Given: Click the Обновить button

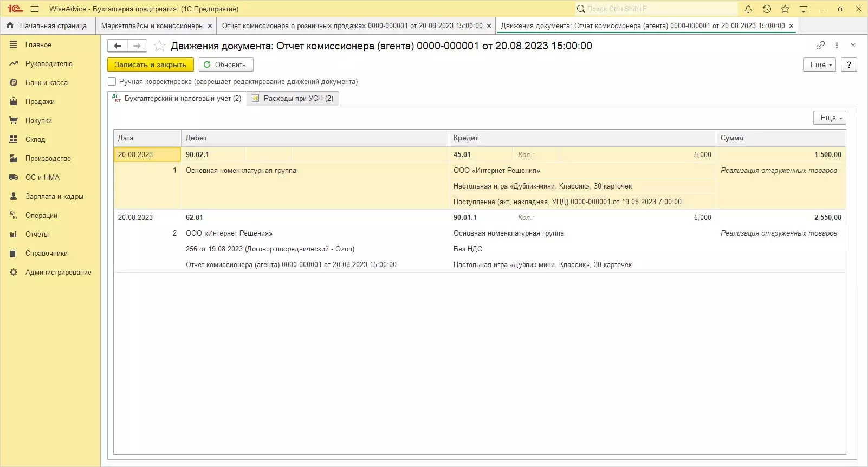Looking at the screenshot, I should [226, 64].
